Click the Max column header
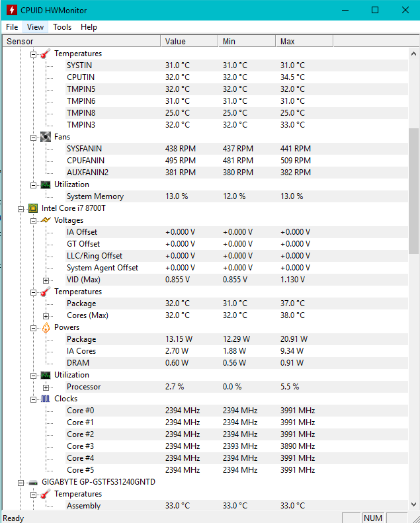 click(x=304, y=41)
